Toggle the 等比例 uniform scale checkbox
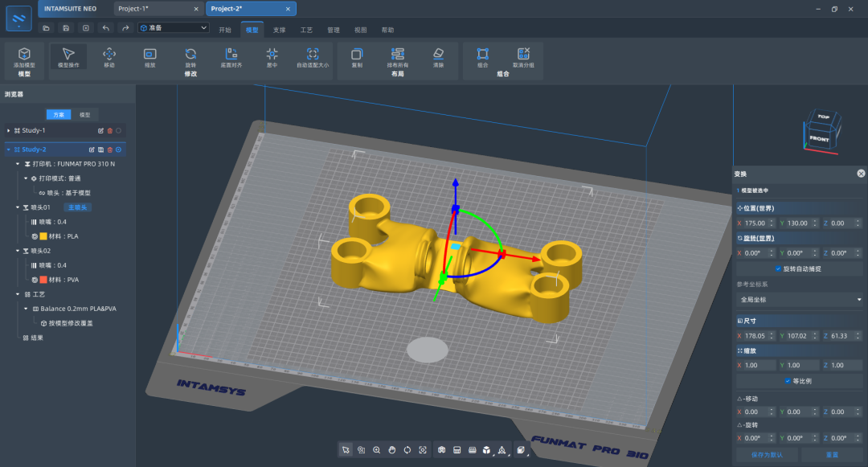 coord(788,381)
